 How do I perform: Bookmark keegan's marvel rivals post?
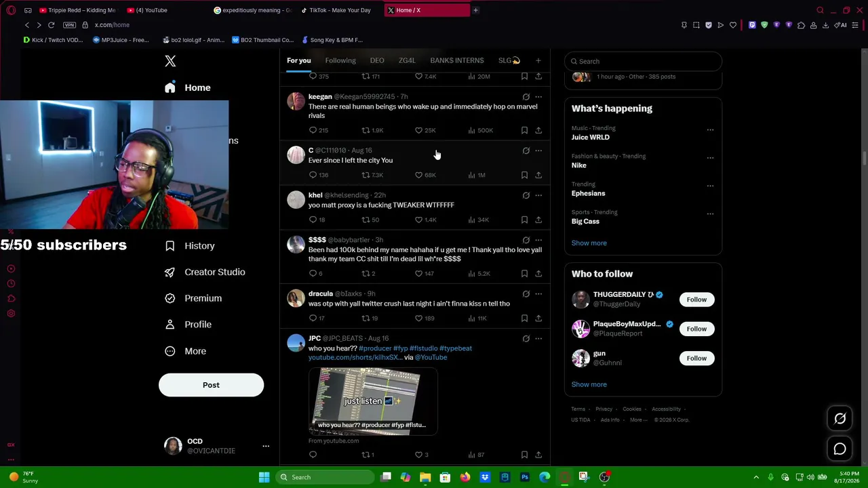point(524,130)
